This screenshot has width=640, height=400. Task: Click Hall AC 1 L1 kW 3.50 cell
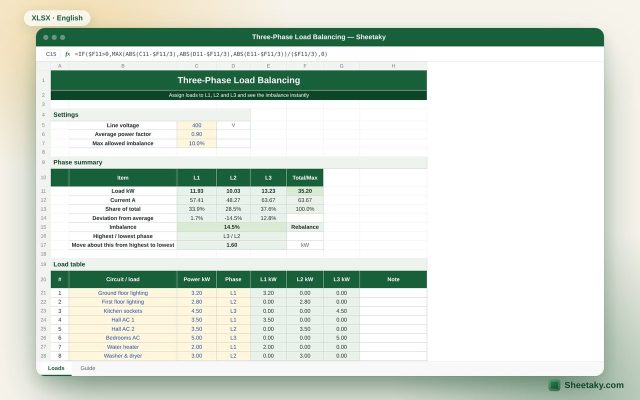(268, 320)
